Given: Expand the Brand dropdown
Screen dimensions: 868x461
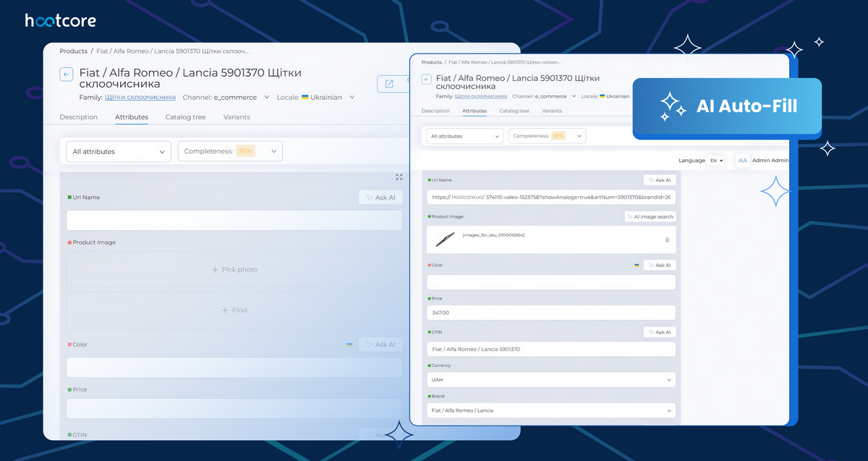Looking at the screenshot, I should 550,410.
